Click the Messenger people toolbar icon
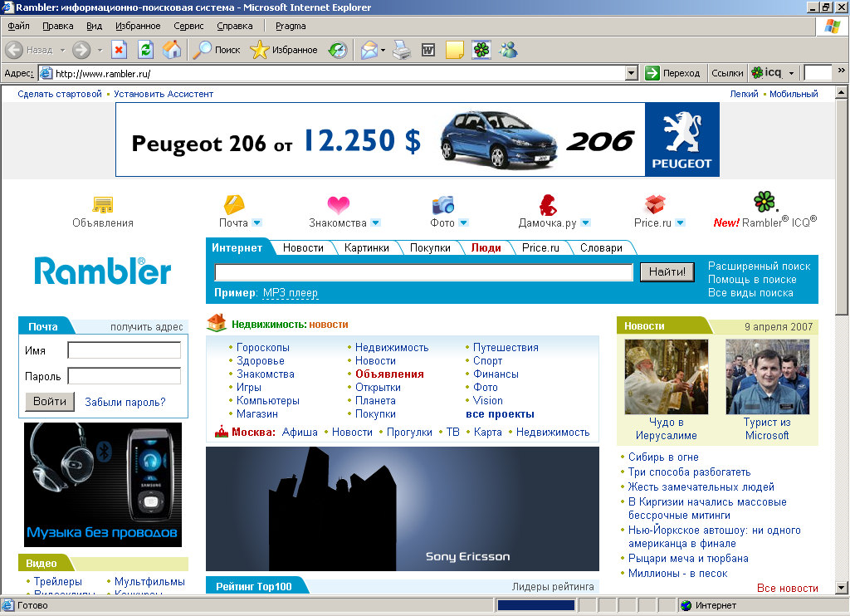 click(508, 50)
